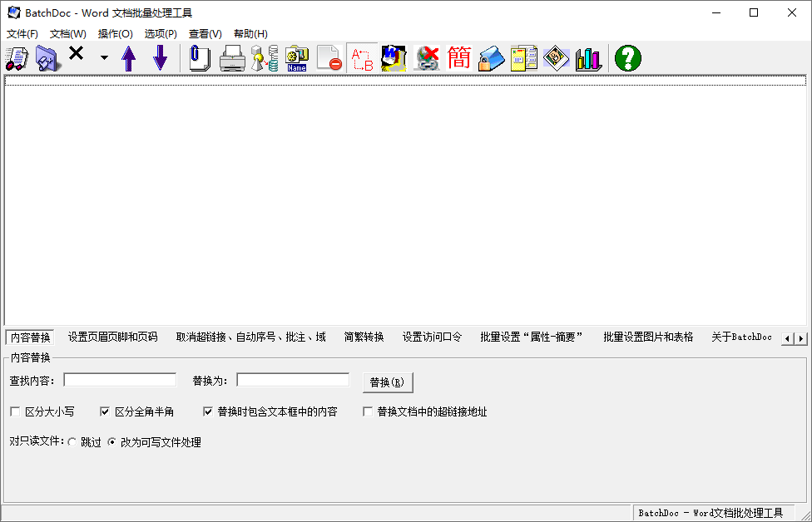The image size is (812, 522).
Task: Disable the 区分全角半角 checkbox
Action: tap(105, 411)
